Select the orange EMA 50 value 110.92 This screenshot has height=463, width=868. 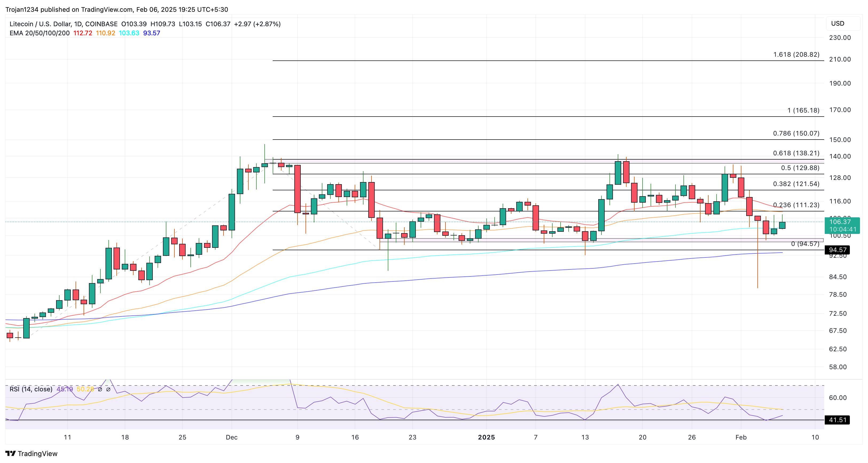pyautogui.click(x=105, y=33)
